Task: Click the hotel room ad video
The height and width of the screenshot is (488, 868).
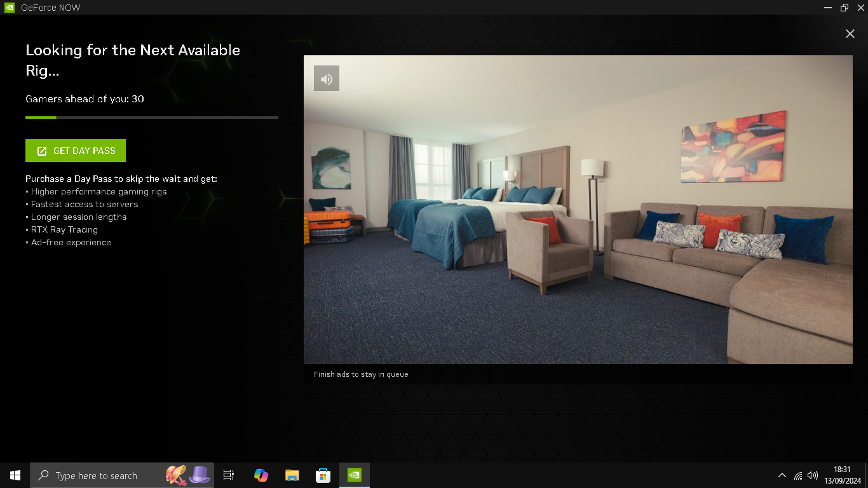Action: pyautogui.click(x=578, y=209)
